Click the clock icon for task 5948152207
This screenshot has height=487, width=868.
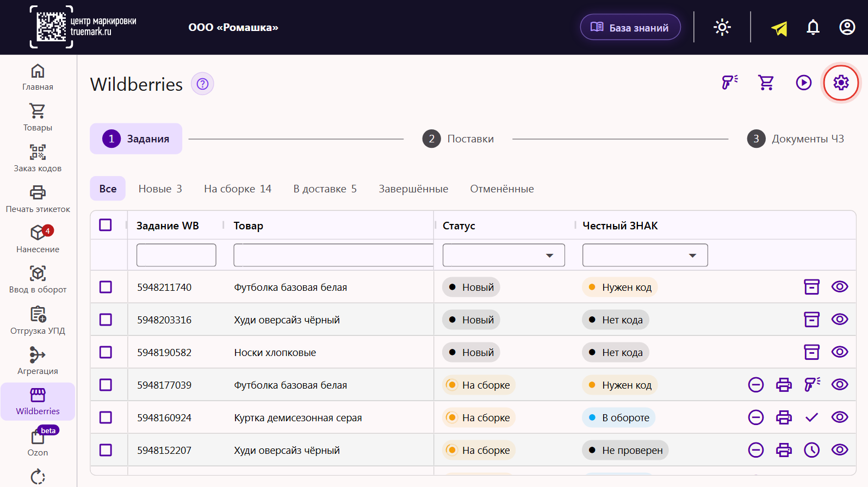point(811,450)
